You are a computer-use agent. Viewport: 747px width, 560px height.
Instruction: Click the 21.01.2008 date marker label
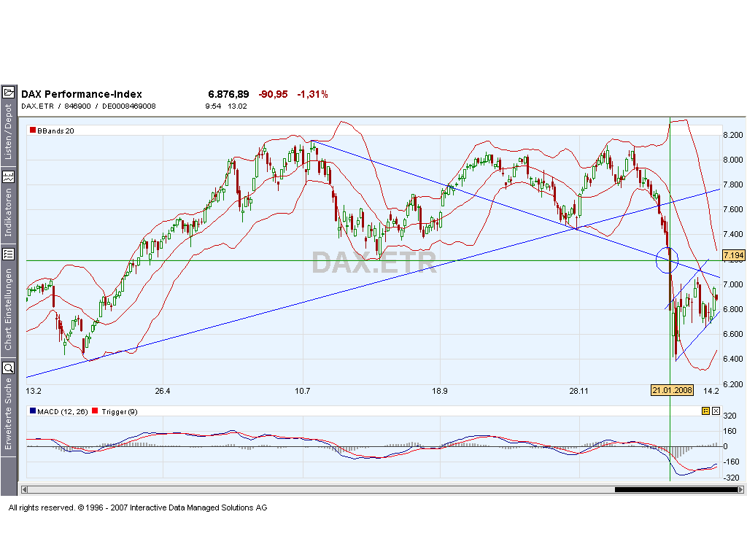click(x=672, y=391)
